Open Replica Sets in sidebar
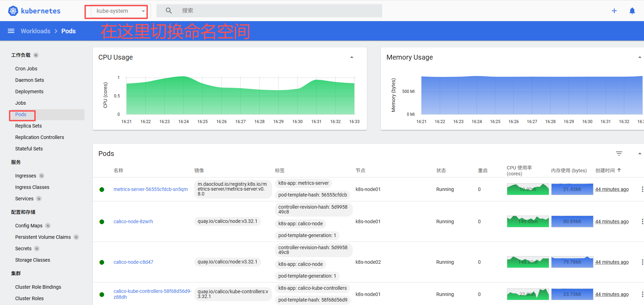The height and width of the screenshot is (305, 644). (x=28, y=126)
